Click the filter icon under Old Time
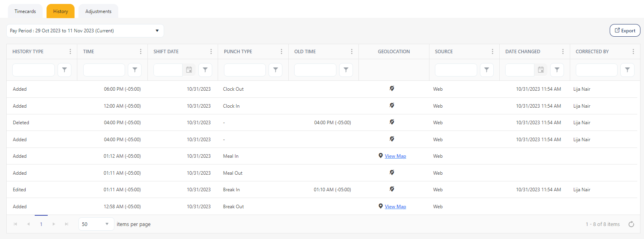Screen dimensions: 644x239 [346, 70]
